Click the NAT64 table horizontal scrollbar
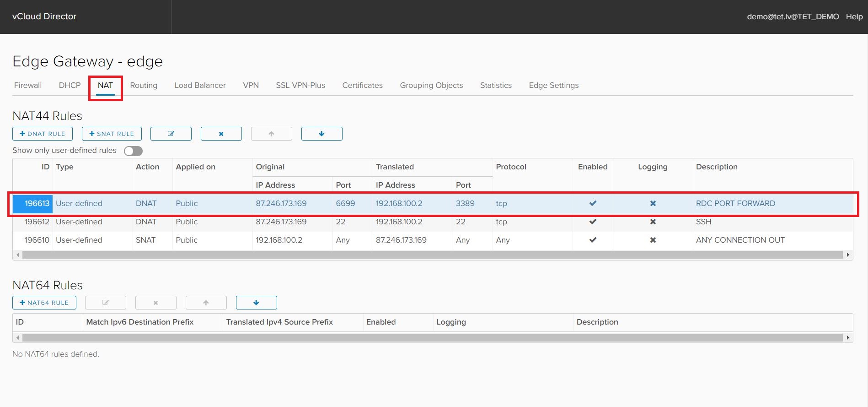 [x=432, y=337]
